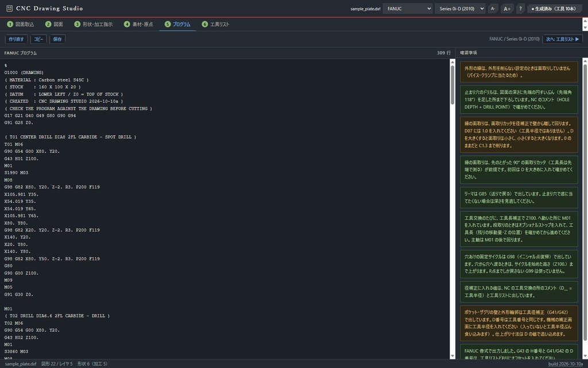Click the active プログラム tab
The height and width of the screenshot is (368, 588).
177,24
